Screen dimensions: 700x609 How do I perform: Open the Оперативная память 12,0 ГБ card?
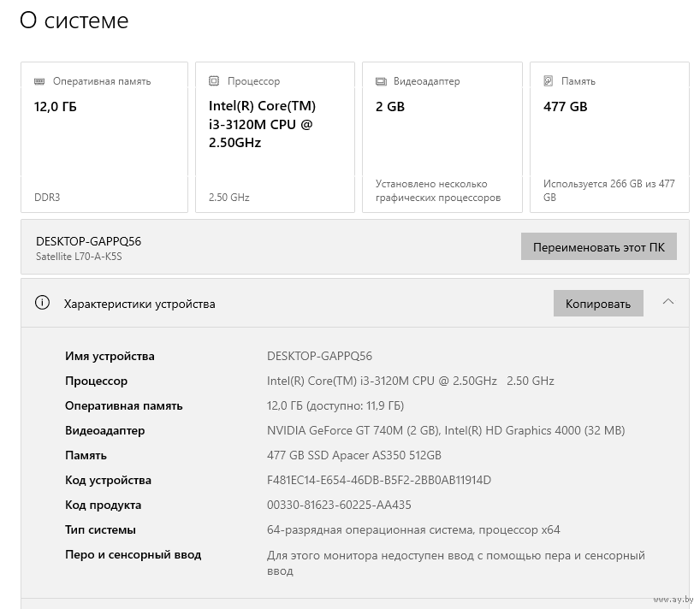[x=104, y=137]
